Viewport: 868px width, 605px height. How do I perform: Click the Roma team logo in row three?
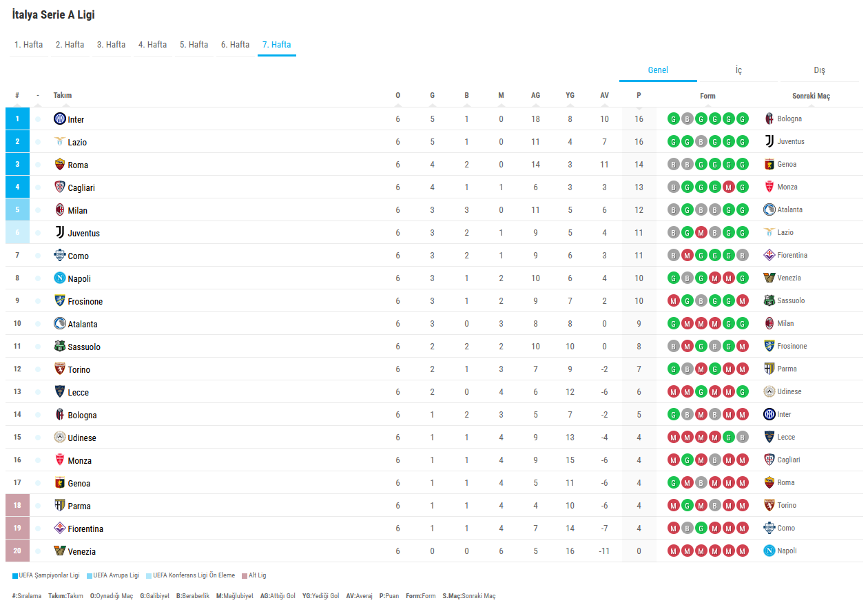pos(60,164)
